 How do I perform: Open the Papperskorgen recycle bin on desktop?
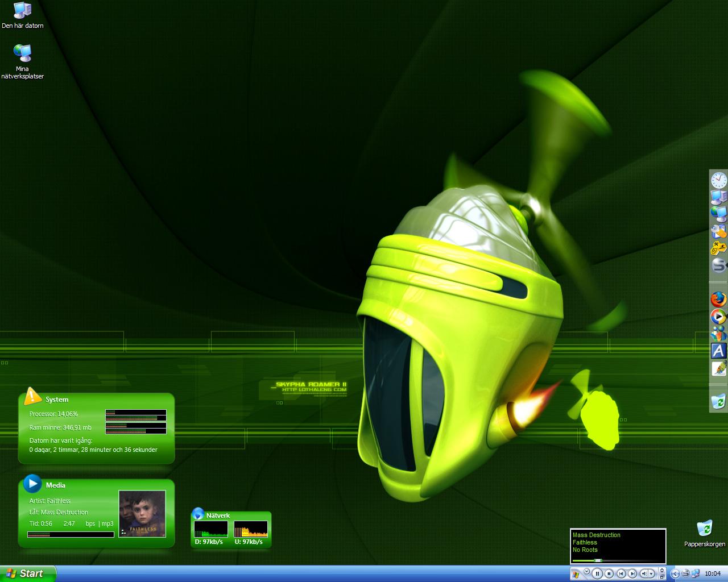pos(705,533)
